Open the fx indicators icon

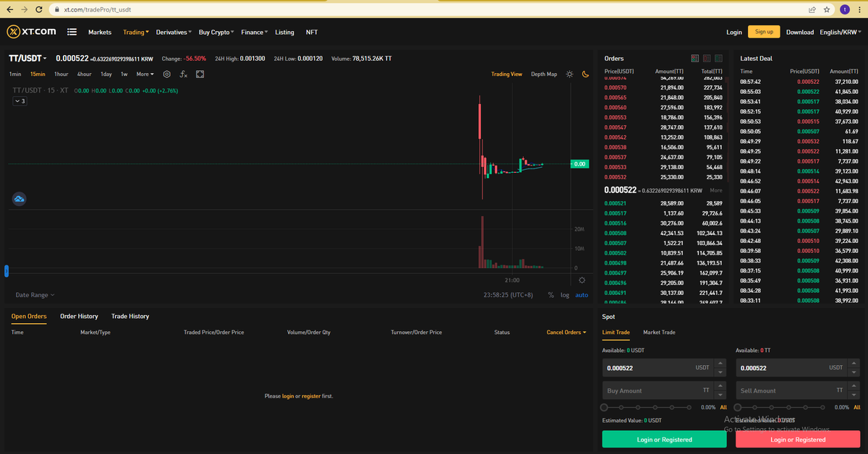tap(184, 74)
